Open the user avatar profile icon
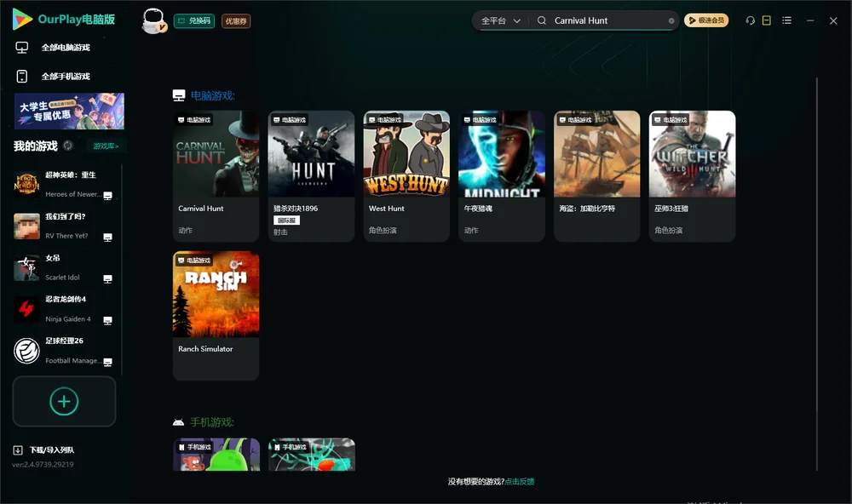Screen dimensions: 852x504 tap(153, 20)
